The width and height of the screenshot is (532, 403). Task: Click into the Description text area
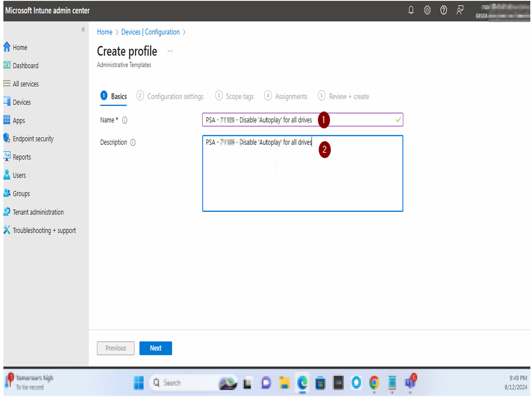[x=303, y=173]
